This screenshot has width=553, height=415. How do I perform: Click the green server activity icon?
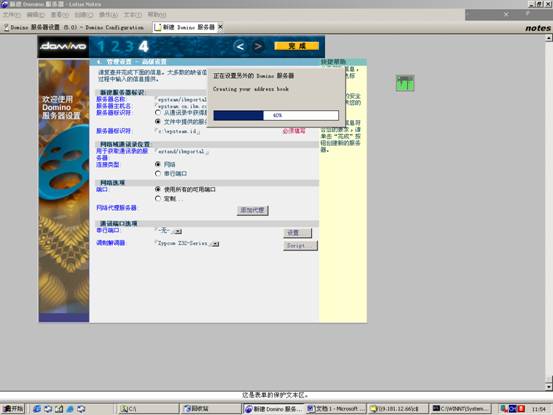click(x=405, y=83)
